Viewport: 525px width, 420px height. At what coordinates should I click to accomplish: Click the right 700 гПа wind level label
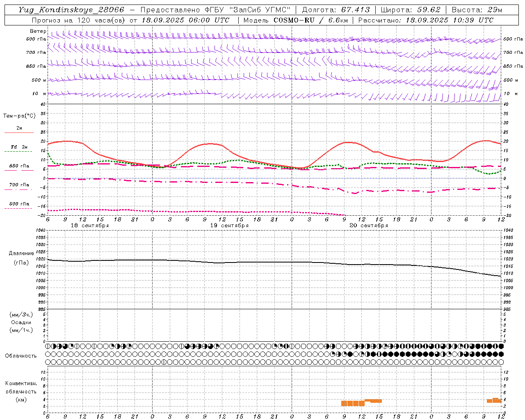pyautogui.click(x=513, y=52)
